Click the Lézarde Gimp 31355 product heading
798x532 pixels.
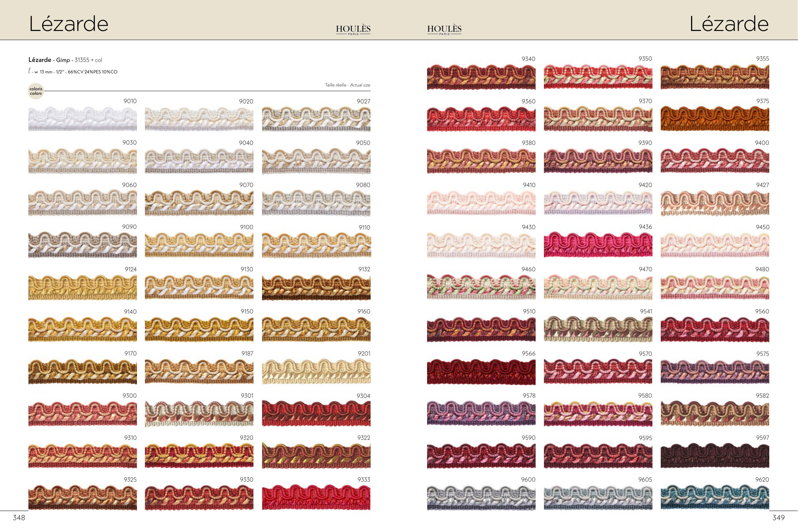coord(65,60)
